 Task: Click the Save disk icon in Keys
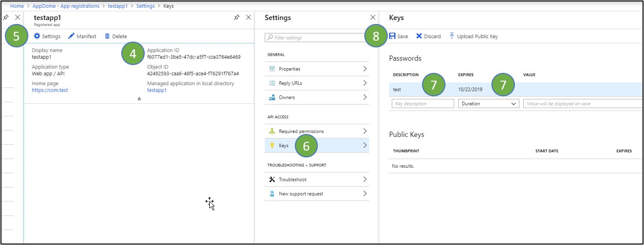click(392, 36)
